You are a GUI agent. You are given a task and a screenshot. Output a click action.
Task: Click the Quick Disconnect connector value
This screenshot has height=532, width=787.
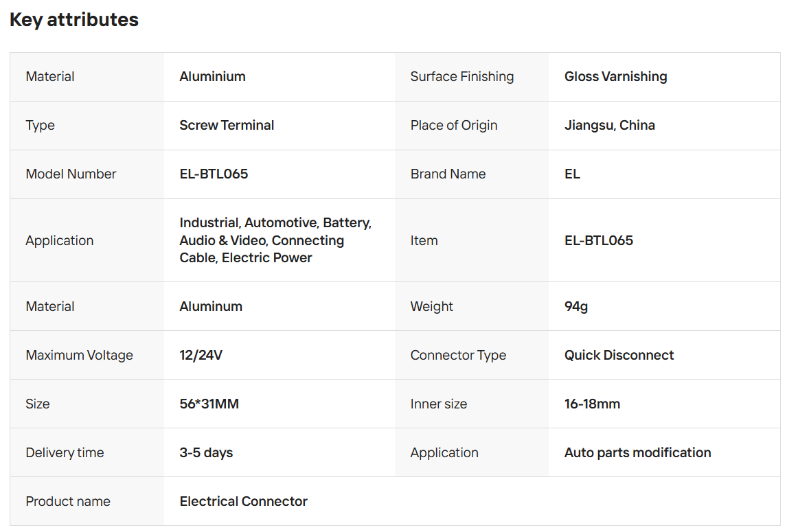(x=619, y=356)
